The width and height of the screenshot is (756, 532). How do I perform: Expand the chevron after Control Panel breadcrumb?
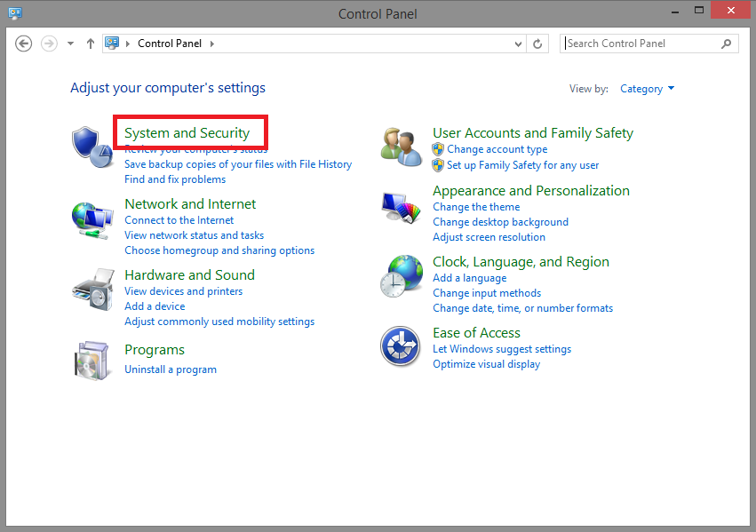click(x=211, y=44)
